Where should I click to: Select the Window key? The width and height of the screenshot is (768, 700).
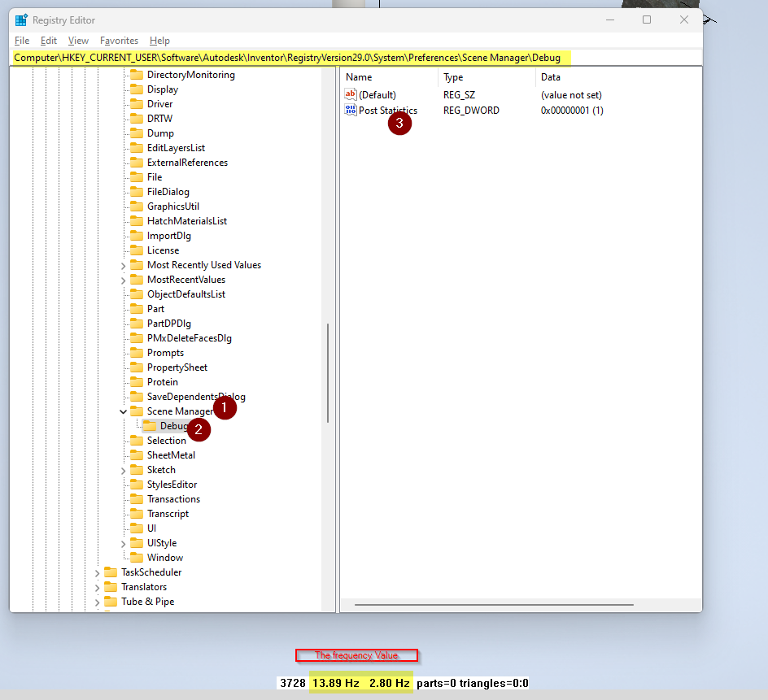165,558
